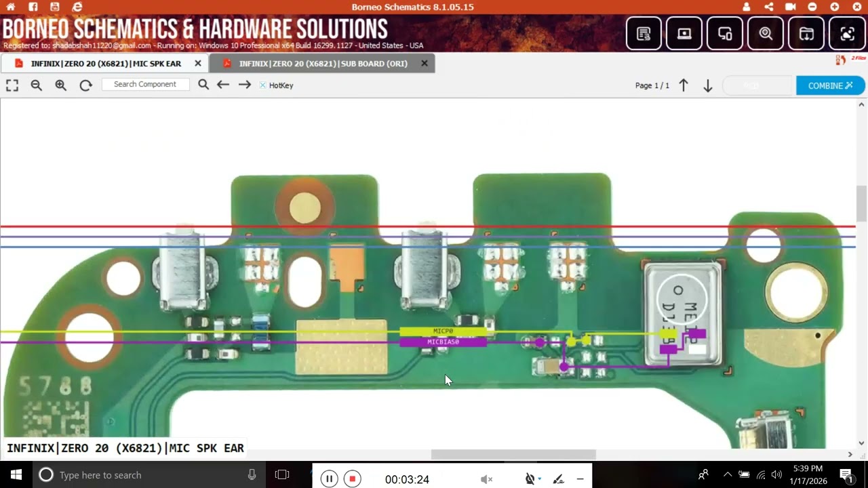Screen dimensions: 868x488
Task: Click the video camera icon
Action: tap(791, 7)
